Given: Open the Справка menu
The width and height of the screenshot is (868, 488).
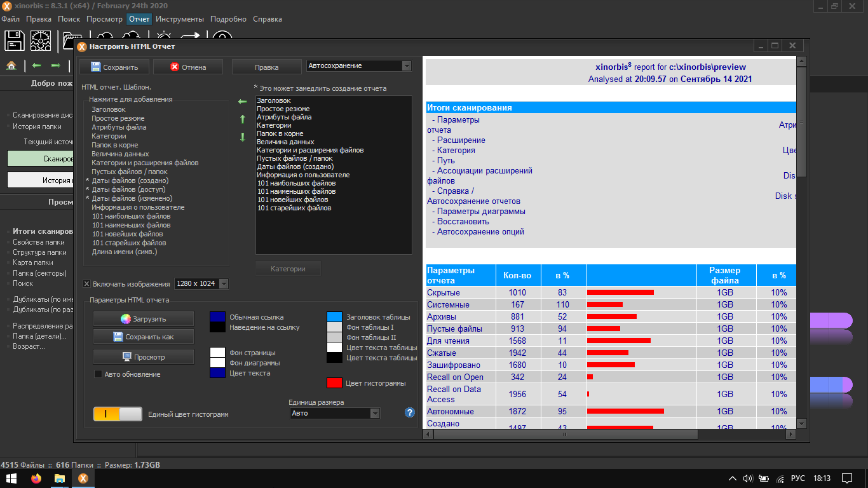Looking at the screenshot, I should click(268, 19).
